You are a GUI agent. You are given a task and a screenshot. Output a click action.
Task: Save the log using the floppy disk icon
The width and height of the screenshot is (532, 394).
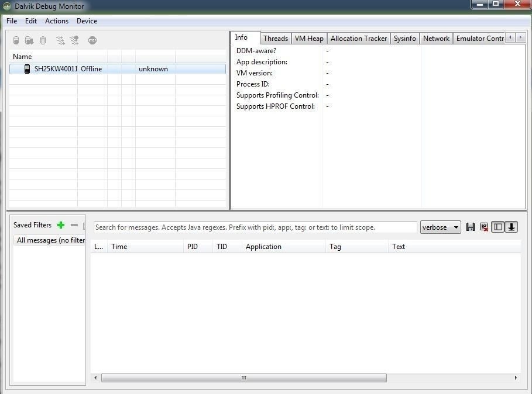pos(470,227)
